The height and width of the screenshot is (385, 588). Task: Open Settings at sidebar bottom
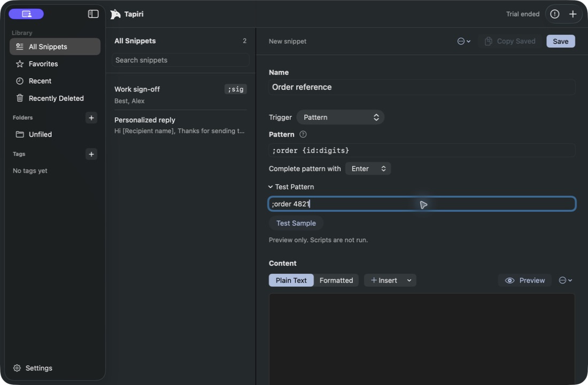(33, 368)
